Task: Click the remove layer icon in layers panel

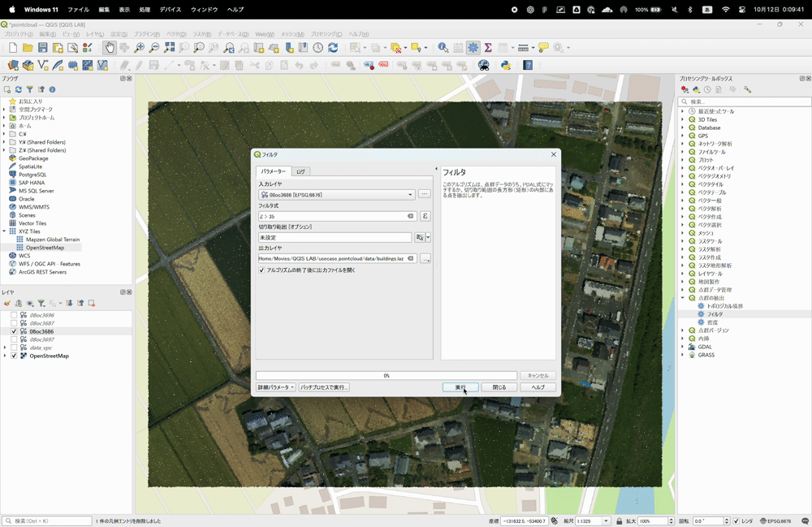Action: (92, 304)
